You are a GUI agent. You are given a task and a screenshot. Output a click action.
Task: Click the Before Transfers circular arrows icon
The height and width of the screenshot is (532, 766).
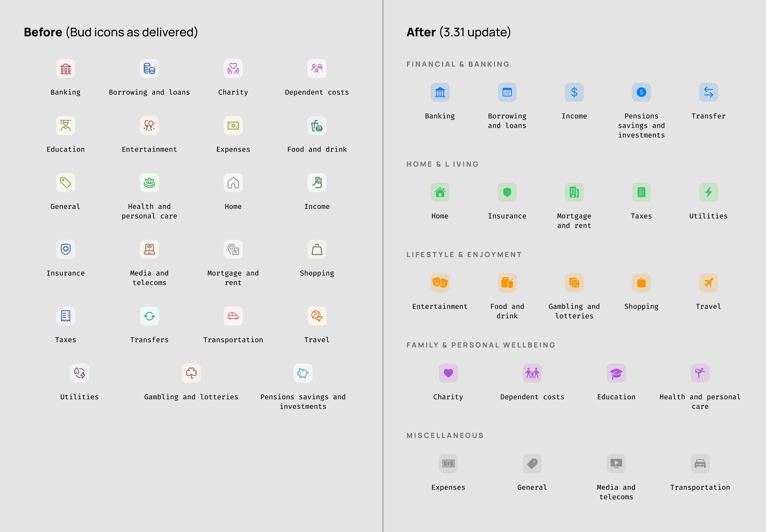point(149,316)
